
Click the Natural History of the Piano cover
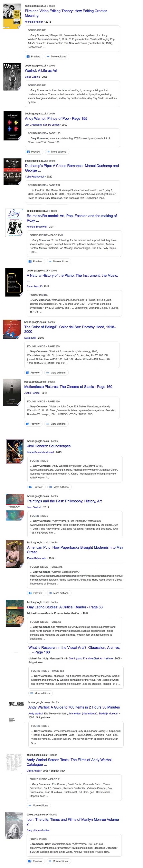14,282
